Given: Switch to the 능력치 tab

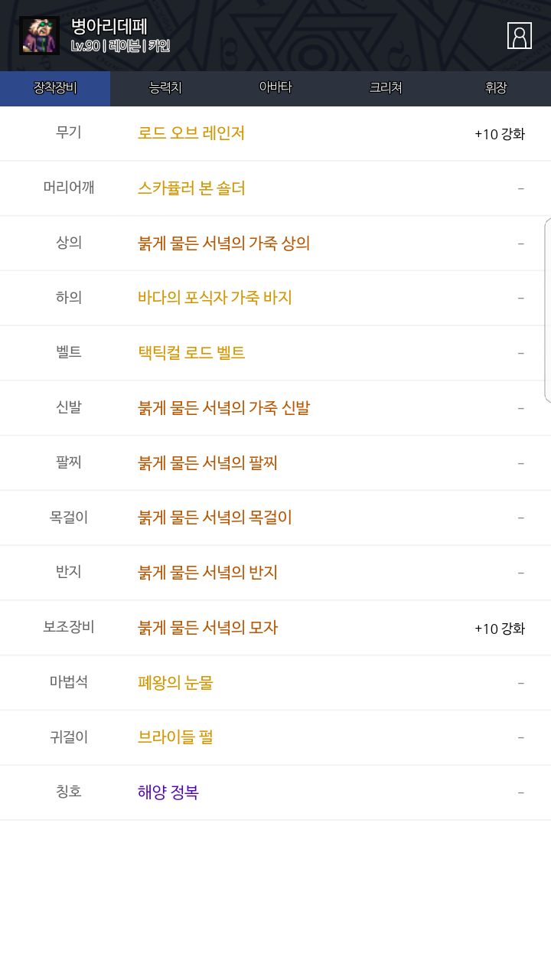Looking at the screenshot, I should pos(165,88).
